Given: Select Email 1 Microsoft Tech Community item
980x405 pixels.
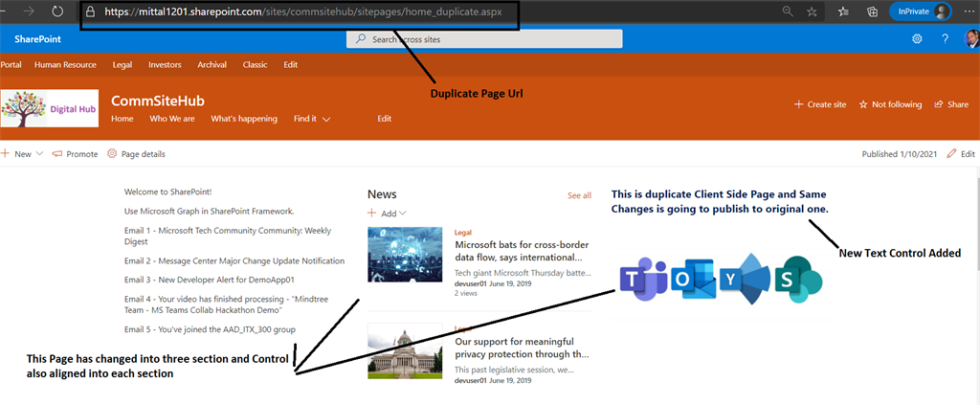Looking at the screenshot, I should (x=228, y=236).
